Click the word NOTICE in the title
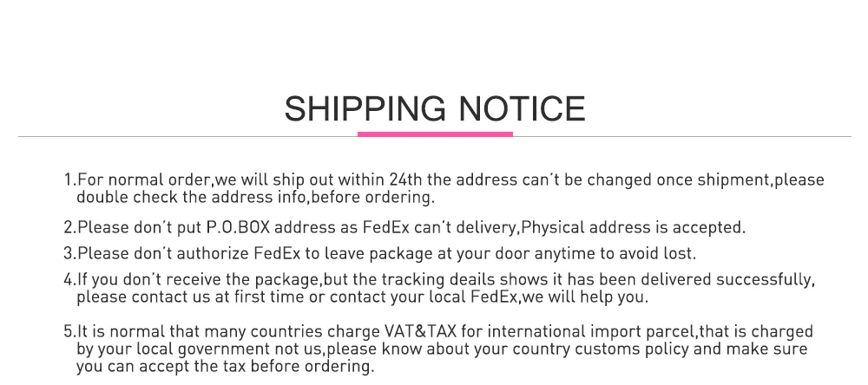 tap(522, 108)
